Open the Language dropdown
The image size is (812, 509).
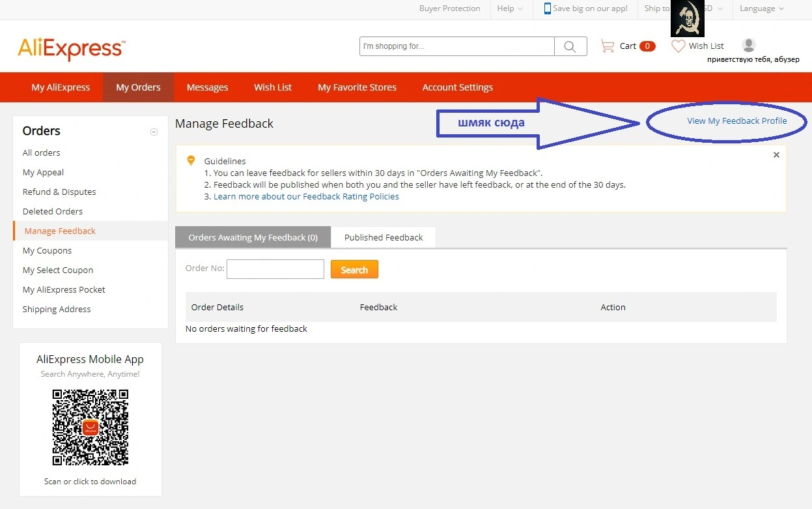pos(761,8)
